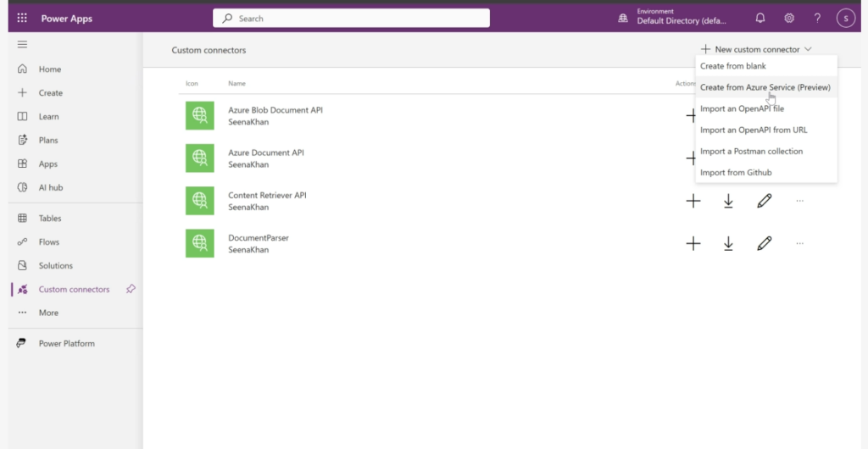This screenshot has width=868, height=449.
Task: Expand the New custom connector dropdown
Action: coord(756,49)
